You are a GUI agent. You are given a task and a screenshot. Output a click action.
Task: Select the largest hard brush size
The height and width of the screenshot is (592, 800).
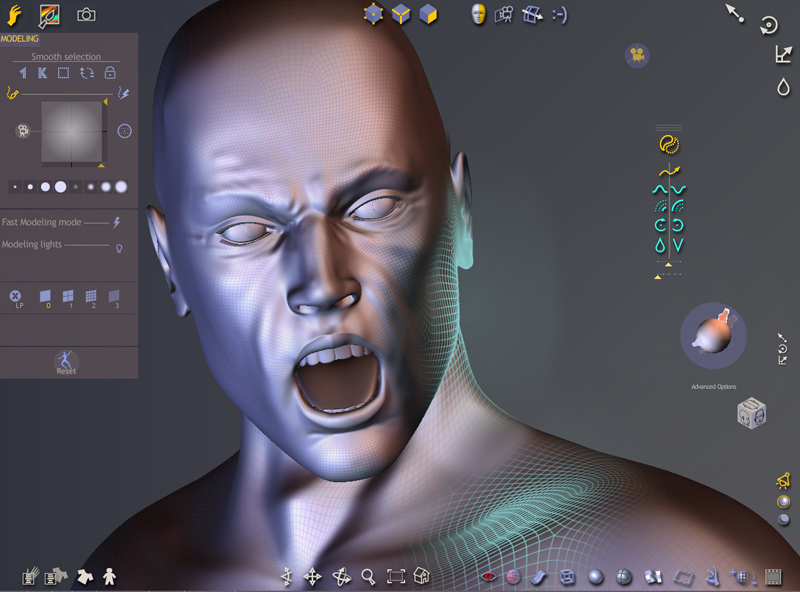pyautogui.click(x=60, y=187)
